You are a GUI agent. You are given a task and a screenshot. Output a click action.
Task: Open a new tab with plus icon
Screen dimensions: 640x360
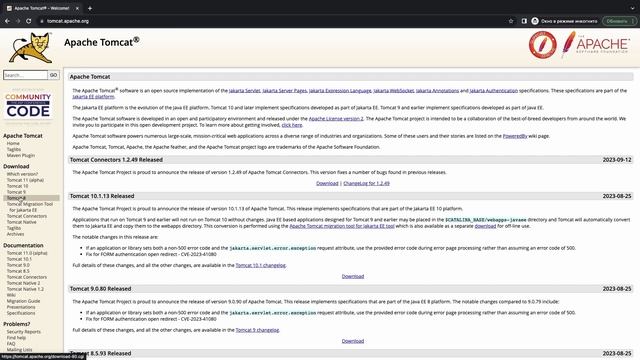tap(90, 8)
